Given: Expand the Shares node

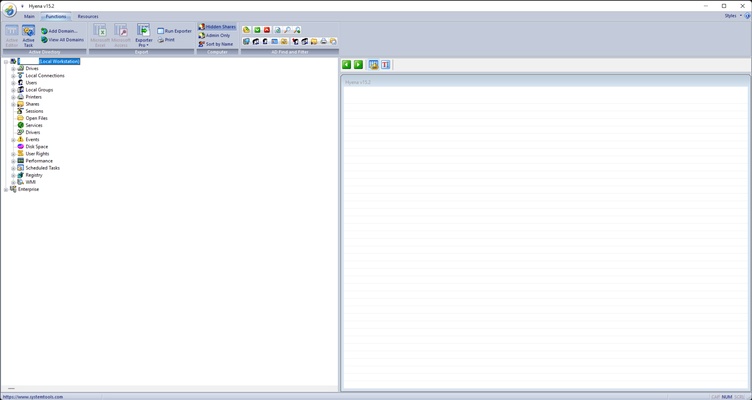Looking at the screenshot, I should 13,104.
